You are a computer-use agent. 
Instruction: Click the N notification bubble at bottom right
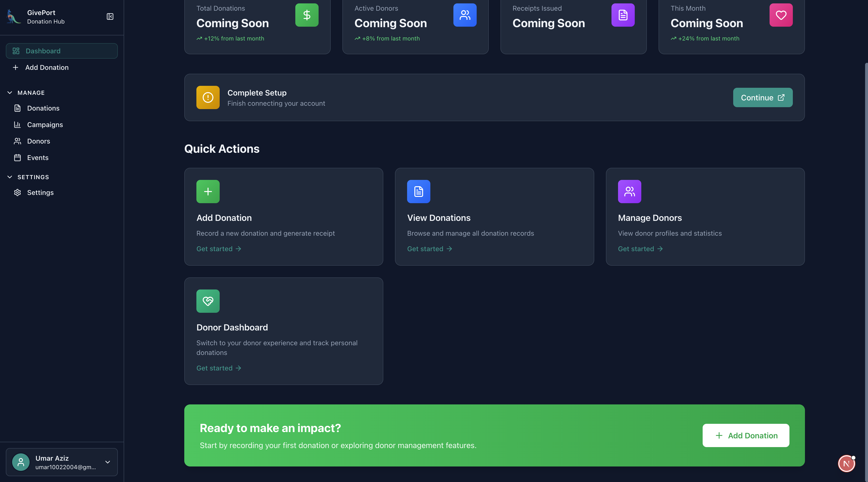click(x=846, y=464)
